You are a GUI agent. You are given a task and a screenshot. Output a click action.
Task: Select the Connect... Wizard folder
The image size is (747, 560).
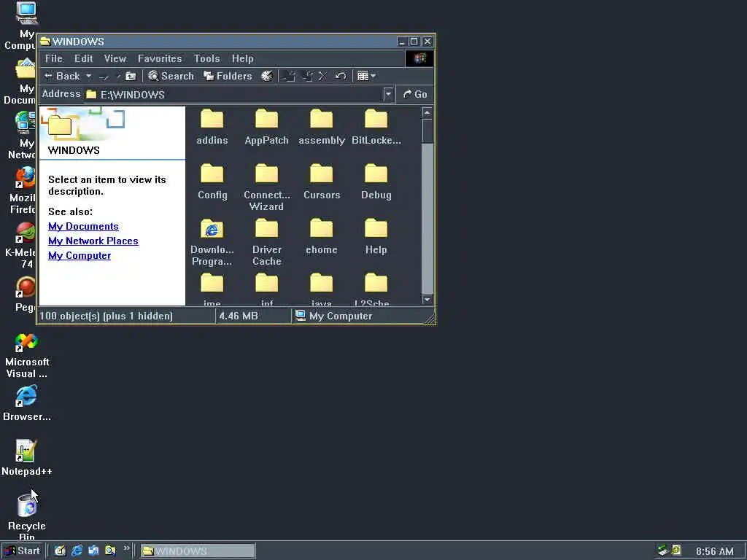click(x=267, y=187)
